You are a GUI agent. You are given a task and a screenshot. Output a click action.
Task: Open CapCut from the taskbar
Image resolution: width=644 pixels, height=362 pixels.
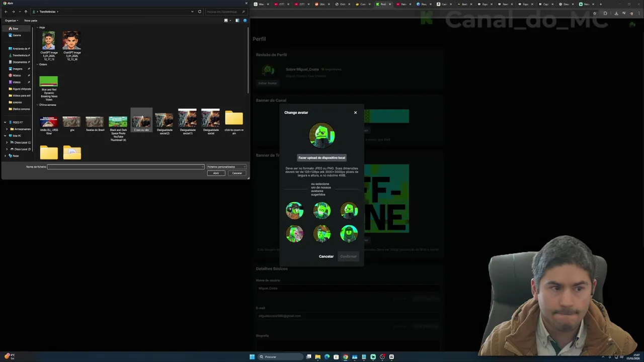pos(391,357)
